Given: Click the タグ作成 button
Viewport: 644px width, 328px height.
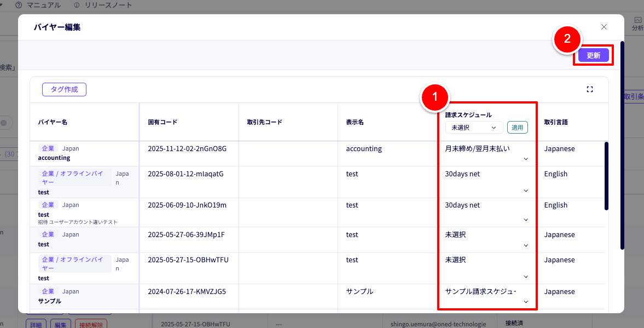Looking at the screenshot, I should click(x=63, y=89).
